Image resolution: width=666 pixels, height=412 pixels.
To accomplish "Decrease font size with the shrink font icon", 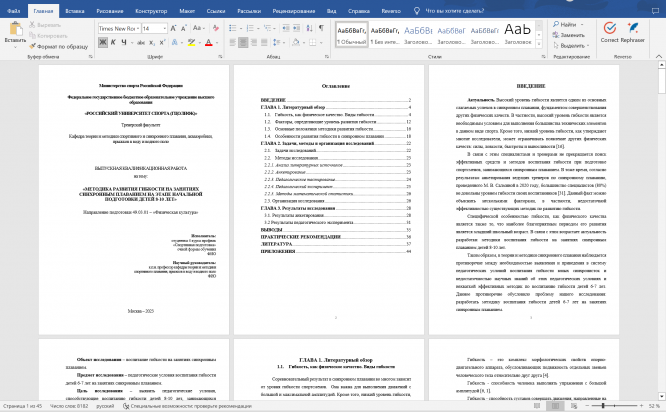I will (x=183, y=28).
